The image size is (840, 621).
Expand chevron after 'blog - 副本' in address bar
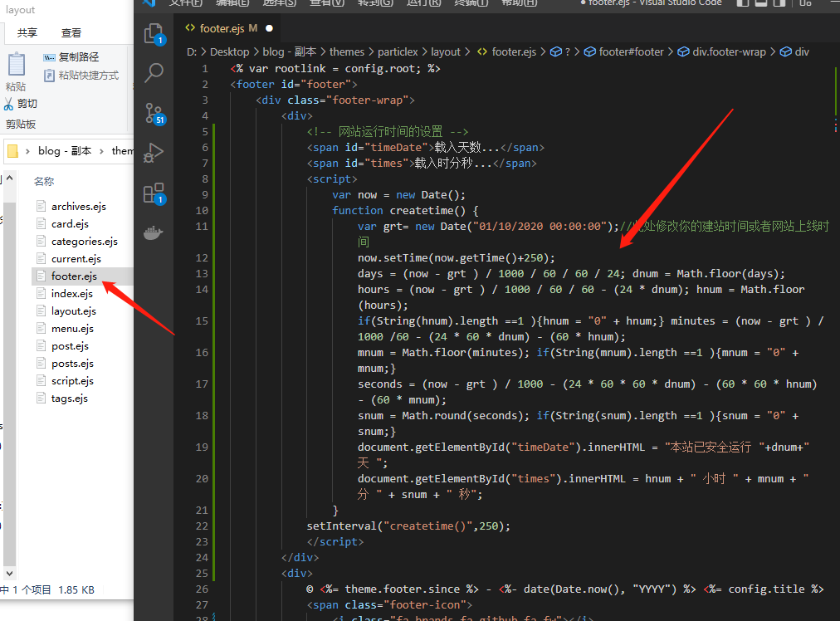point(101,151)
